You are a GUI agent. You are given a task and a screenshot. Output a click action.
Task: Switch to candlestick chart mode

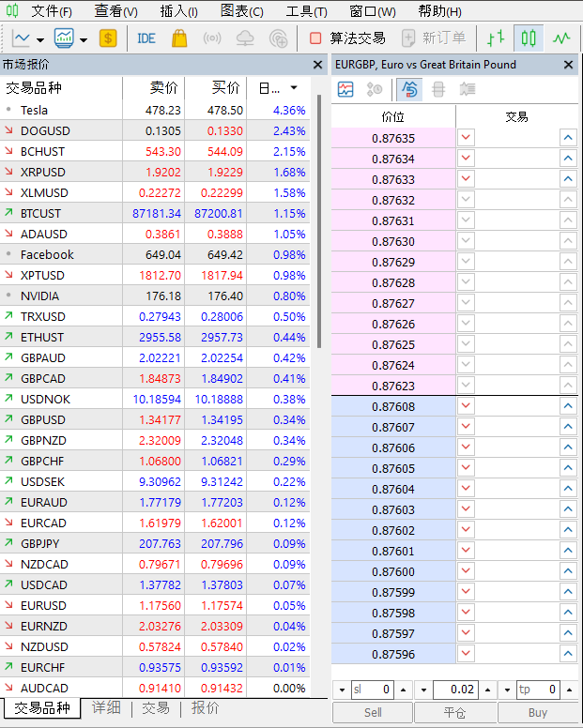[529, 38]
